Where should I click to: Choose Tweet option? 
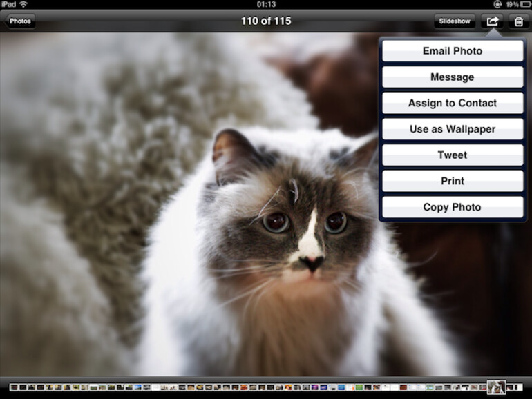pos(453,155)
